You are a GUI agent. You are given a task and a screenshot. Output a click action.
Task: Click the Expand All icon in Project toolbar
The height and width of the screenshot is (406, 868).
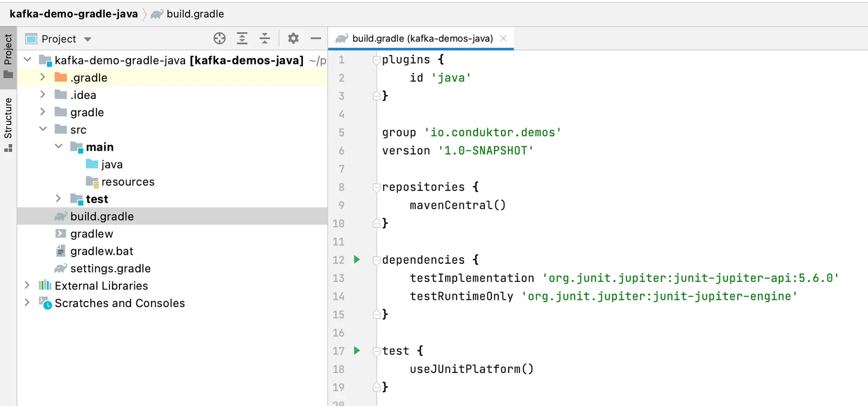point(242,38)
